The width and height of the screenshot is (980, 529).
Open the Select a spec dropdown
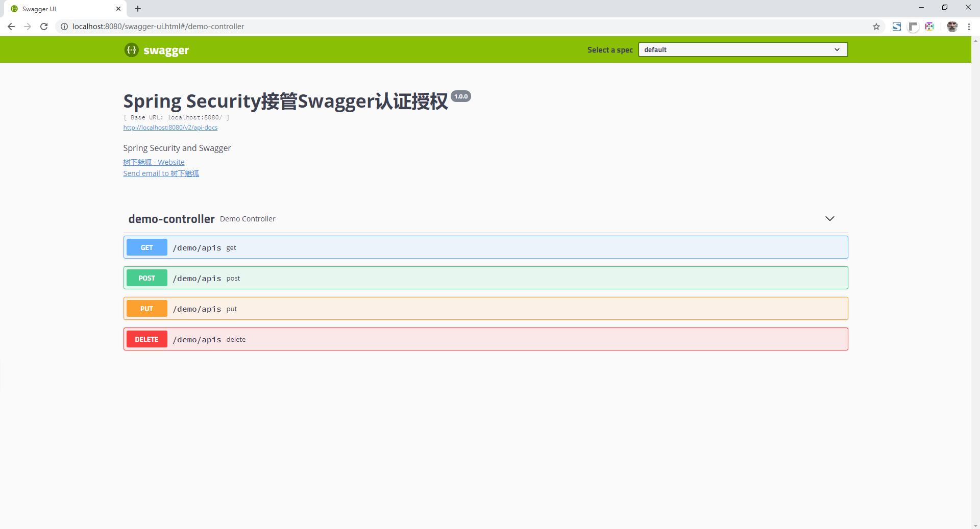743,49
